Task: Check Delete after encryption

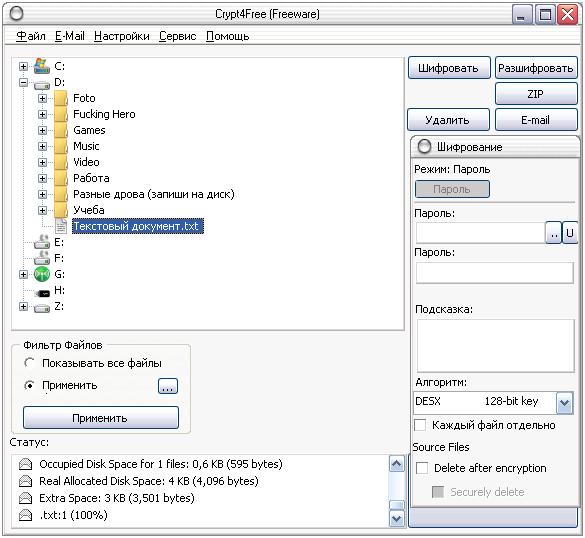Action: 422,468
